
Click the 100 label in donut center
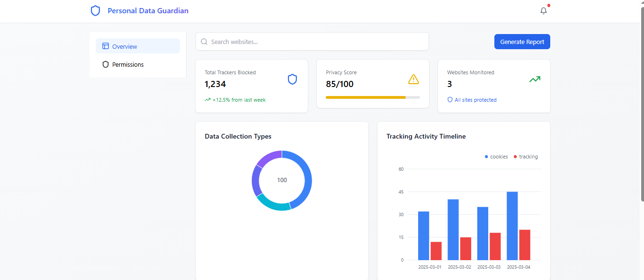(x=282, y=180)
